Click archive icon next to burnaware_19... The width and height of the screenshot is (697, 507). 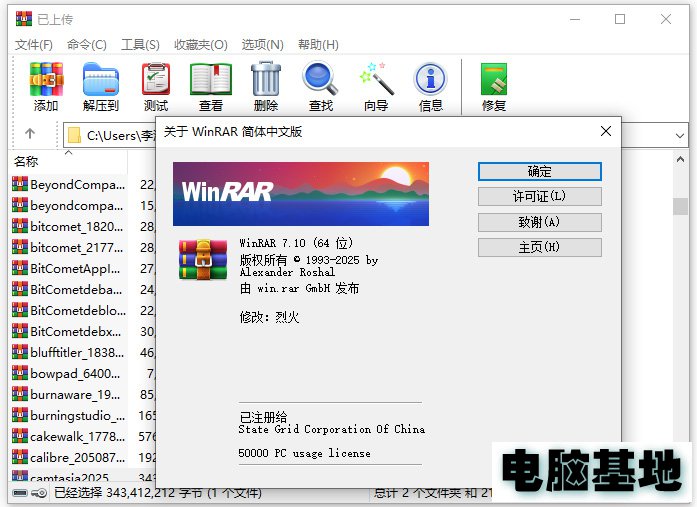click(20, 394)
